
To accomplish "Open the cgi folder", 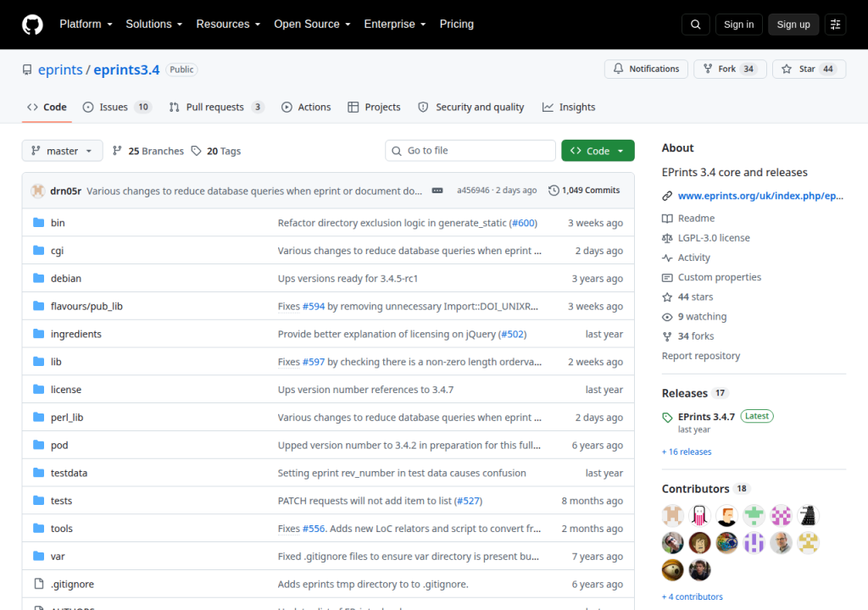I will (57, 251).
